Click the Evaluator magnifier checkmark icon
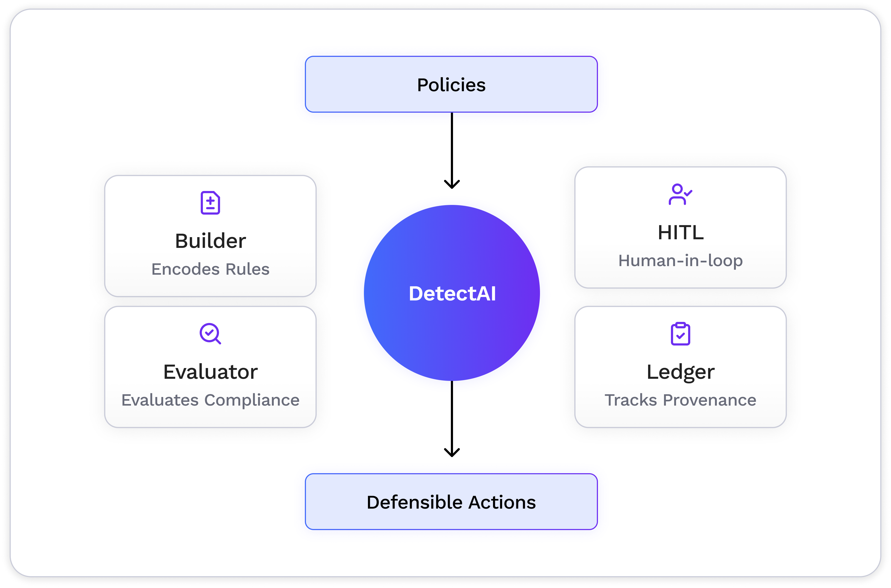Image resolution: width=891 pixels, height=588 pixels. pyautogui.click(x=210, y=333)
